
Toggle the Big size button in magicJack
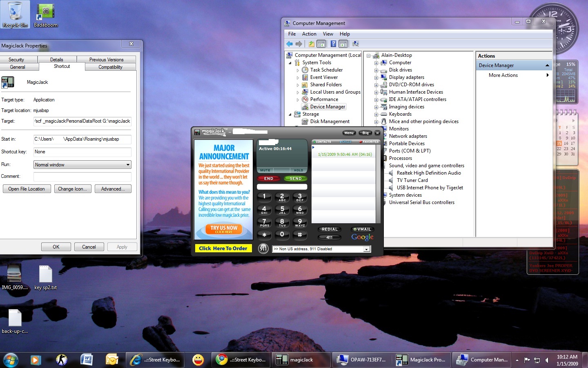[365, 133]
